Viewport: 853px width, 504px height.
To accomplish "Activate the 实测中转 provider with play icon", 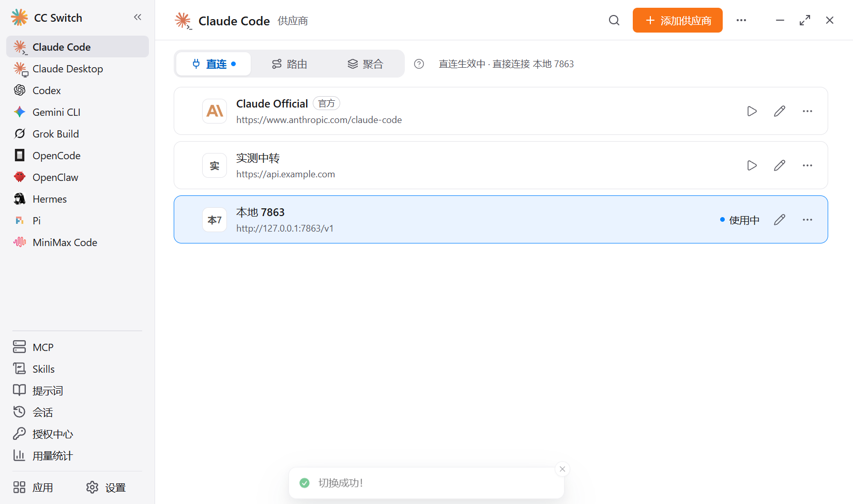I will (x=752, y=165).
